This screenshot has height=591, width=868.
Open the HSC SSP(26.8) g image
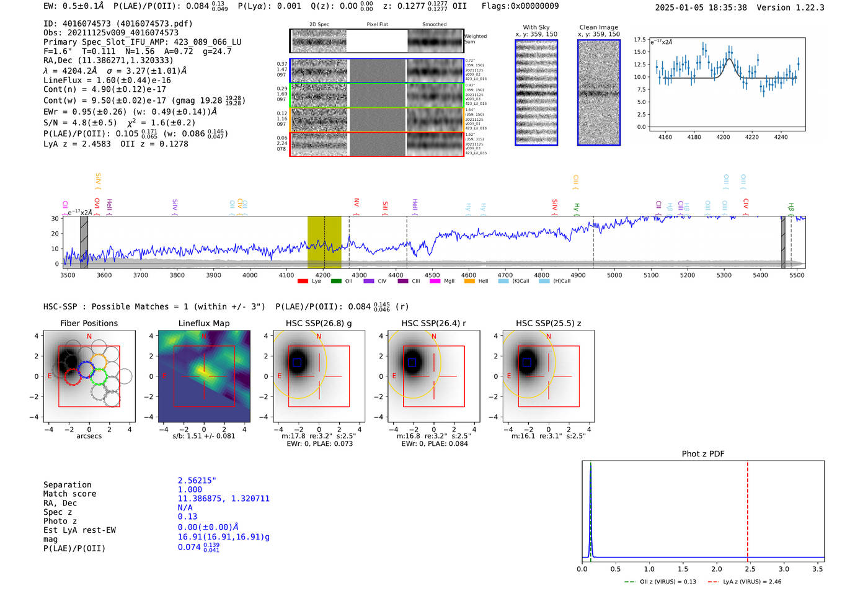pyautogui.click(x=319, y=376)
